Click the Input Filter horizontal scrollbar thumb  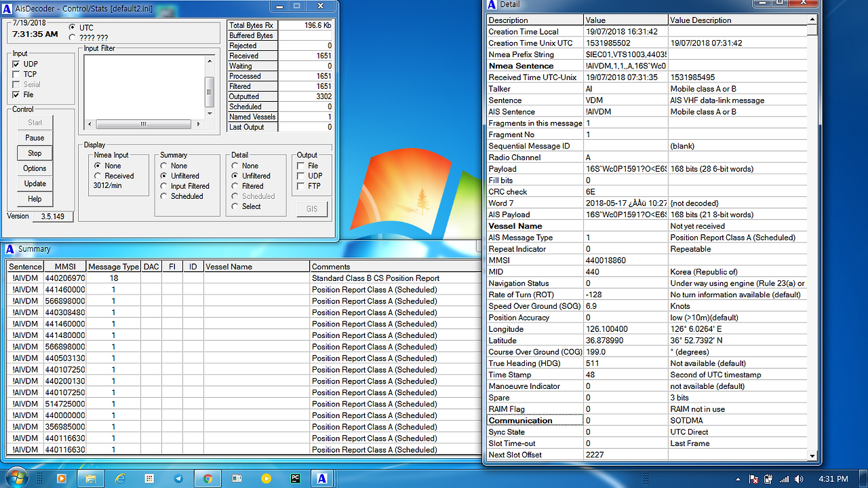click(x=143, y=125)
